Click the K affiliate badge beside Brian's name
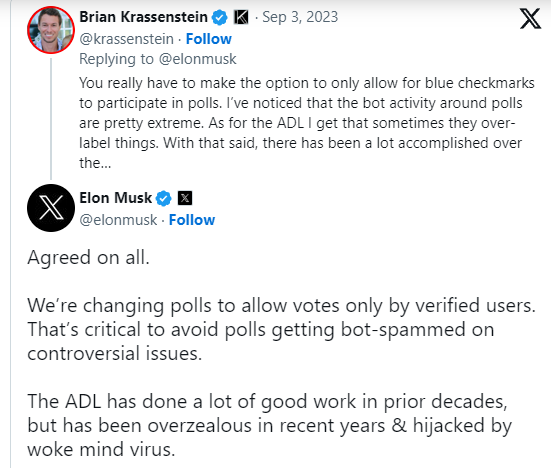 (241, 17)
